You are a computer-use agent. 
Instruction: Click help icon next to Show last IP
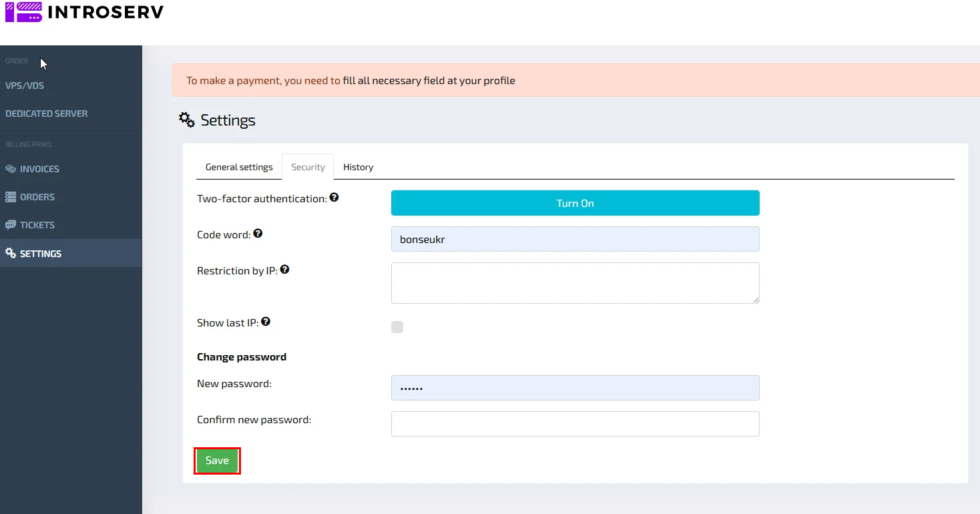[x=266, y=322]
